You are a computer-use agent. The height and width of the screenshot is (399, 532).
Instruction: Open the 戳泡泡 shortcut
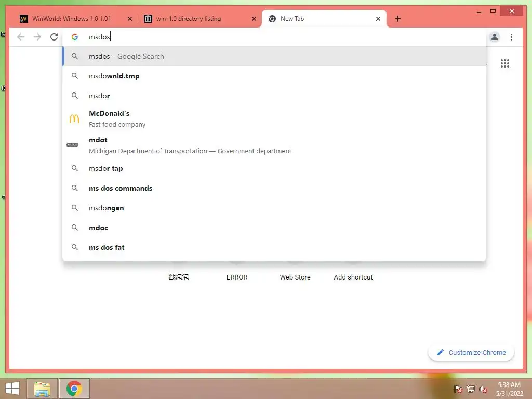pyautogui.click(x=179, y=277)
